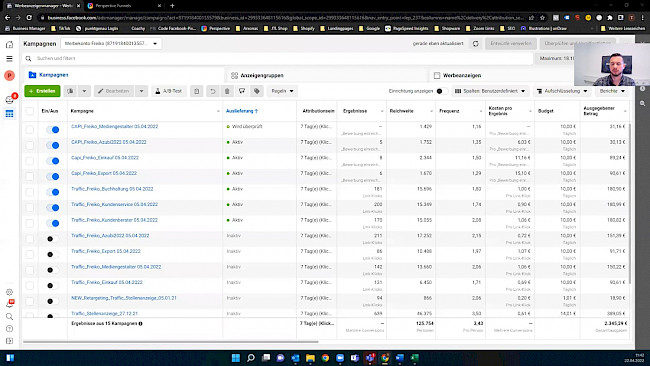Viewport: 650px width, 366px height.
Task: Open notifications icon with red badge in sidebar
Action: (x=10, y=99)
